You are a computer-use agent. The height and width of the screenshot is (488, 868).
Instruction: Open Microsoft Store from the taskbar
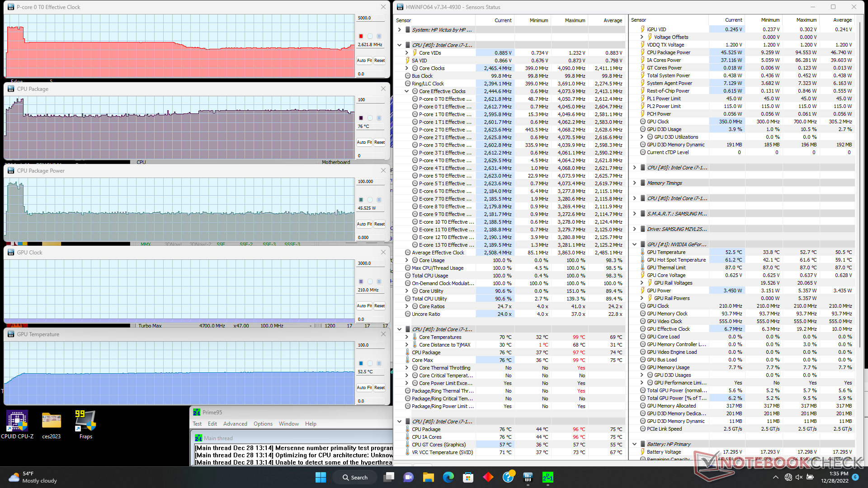coord(468,477)
